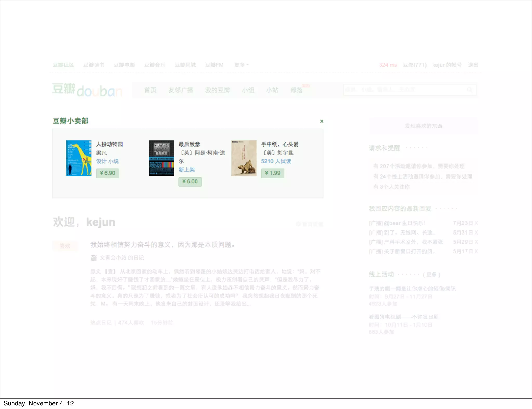The image size is (532, 409).
Task: Open the 手中纸，心头爱 book cover
Action: pos(244,158)
